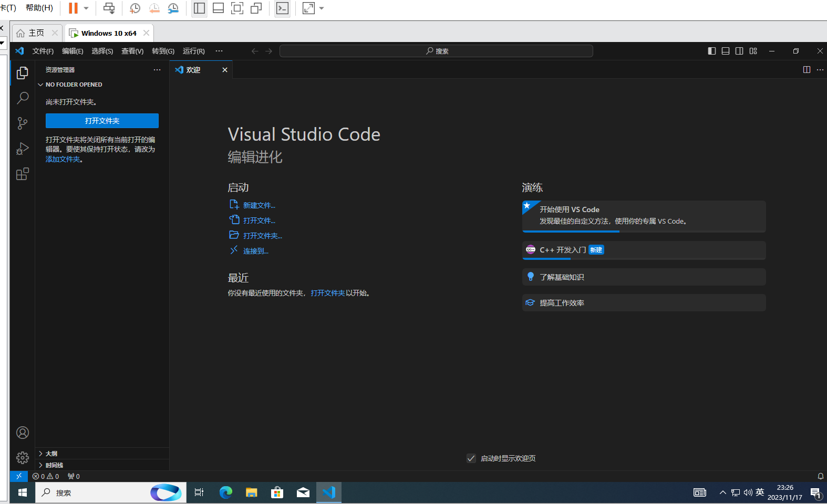Open the Search view in activity bar
The height and width of the screenshot is (504, 827).
point(22,98)
